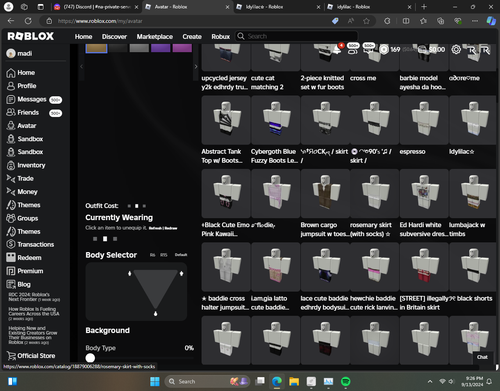The width and height of the screenshot is (500, 391).
Task: Open blog post RDC 2024 Roblox's Next Frontier
Action: 34,297
